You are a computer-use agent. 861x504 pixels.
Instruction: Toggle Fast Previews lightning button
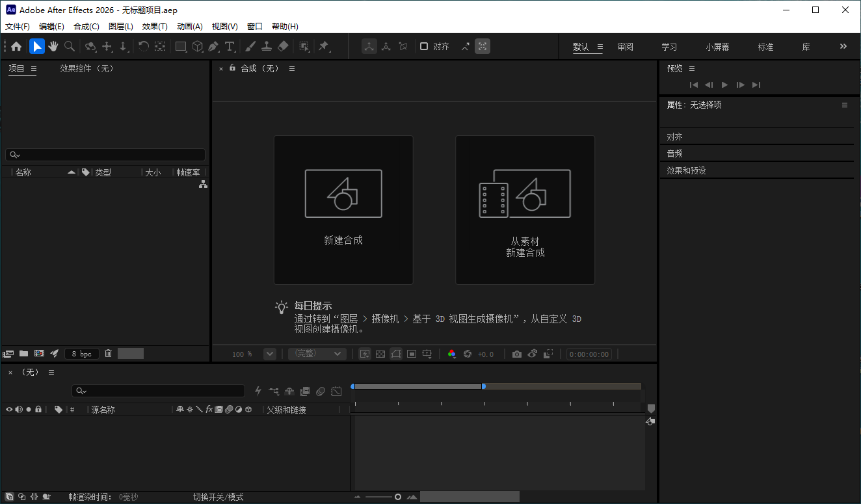pos(365,354)
